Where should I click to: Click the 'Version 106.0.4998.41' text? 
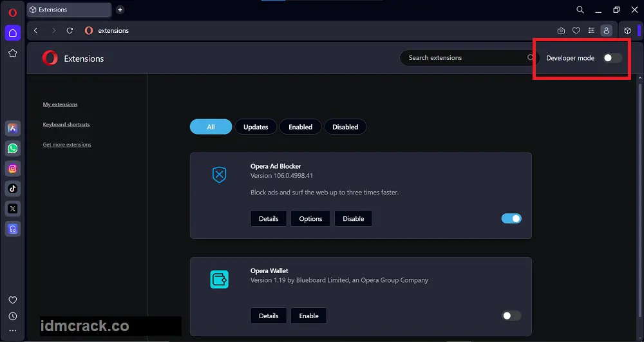[282, 175]
